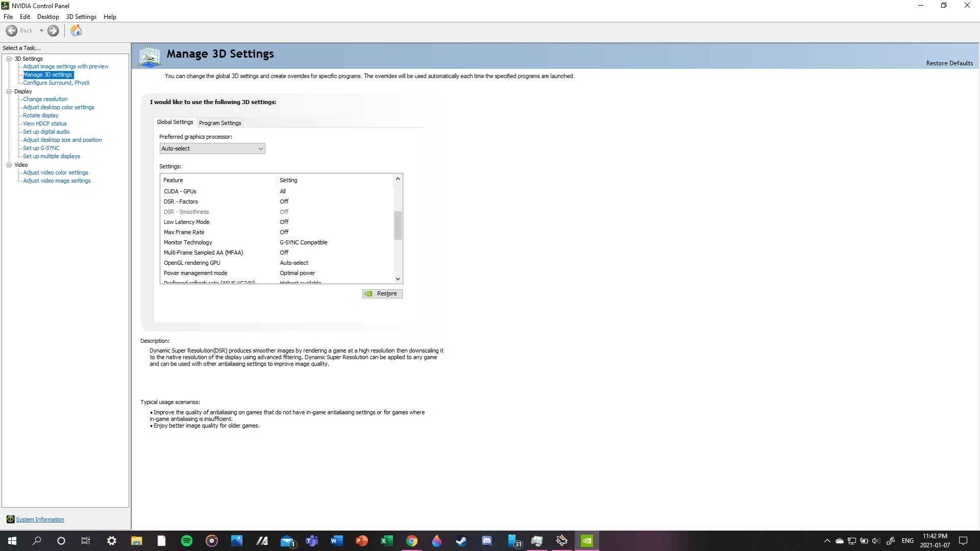Open Discord from the taskbar
The height and width of the screenshot is (551, 980).
click(487, 541)
